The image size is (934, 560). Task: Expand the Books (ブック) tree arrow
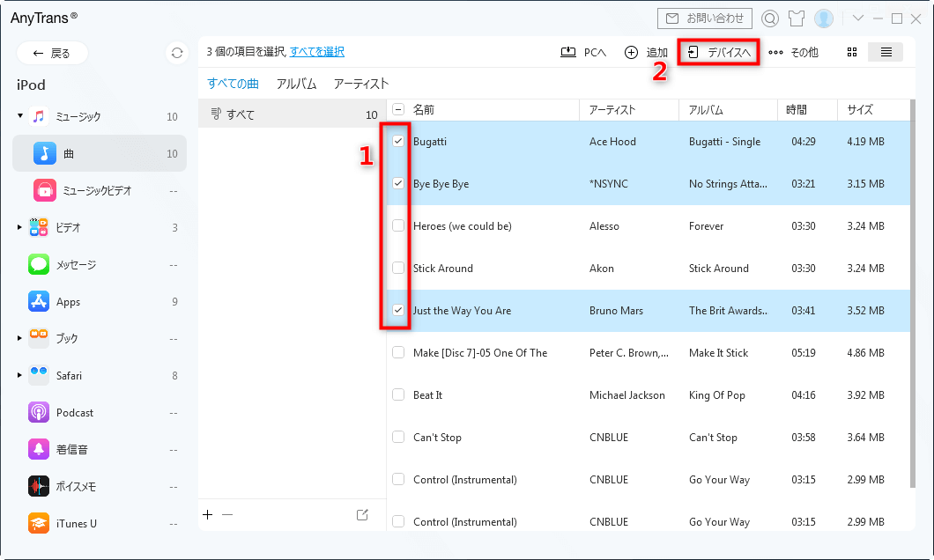tap(19, 338)
